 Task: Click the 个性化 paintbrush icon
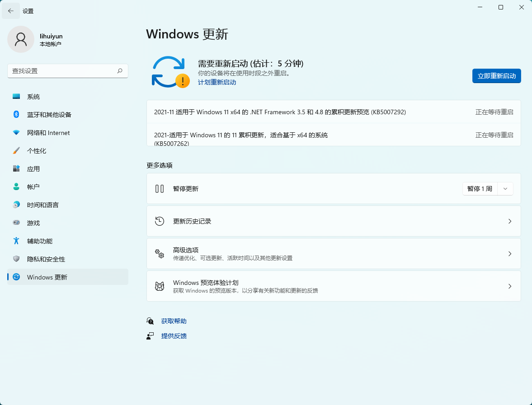pyautogui.click(x=16, y=150)
